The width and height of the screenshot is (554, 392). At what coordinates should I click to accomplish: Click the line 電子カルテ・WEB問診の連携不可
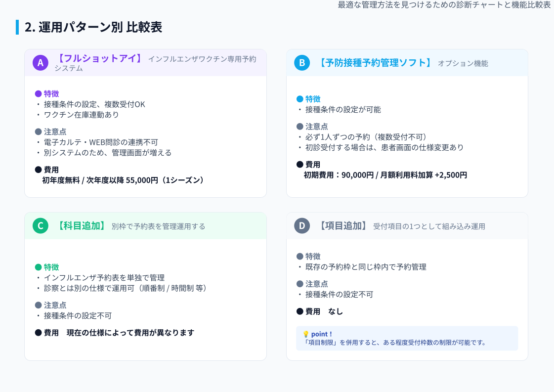101,142
